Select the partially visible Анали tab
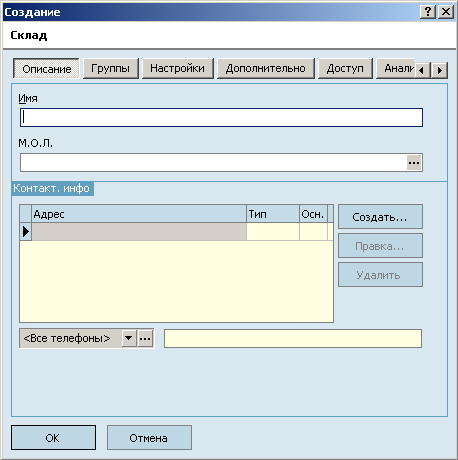The width and height of the screenshot is (458, 460). pyautogui.click(x=396, y=68)
